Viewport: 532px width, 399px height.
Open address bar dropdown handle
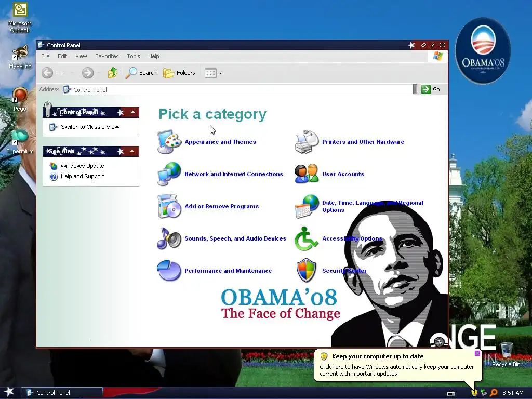[415, 89]
